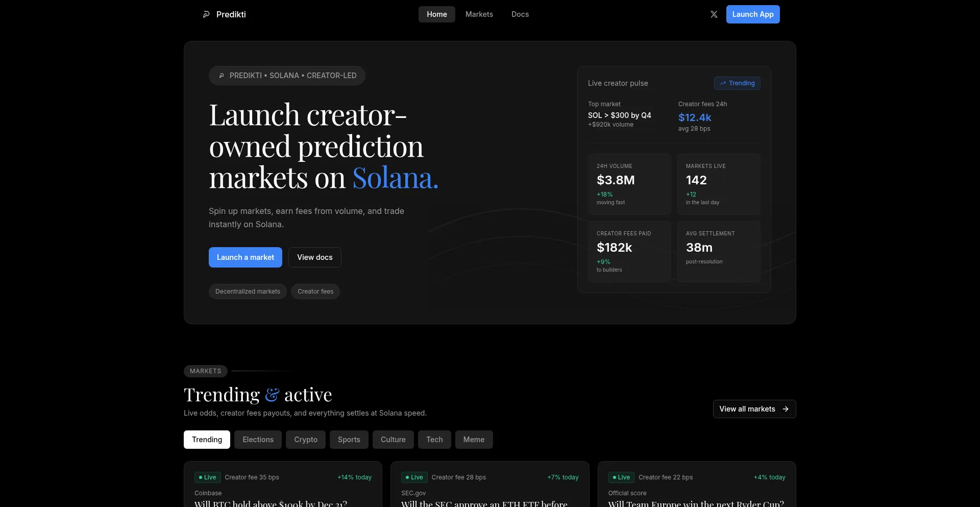
Task: Click the Trending badge in creator pulse
Action: (737, 83)
